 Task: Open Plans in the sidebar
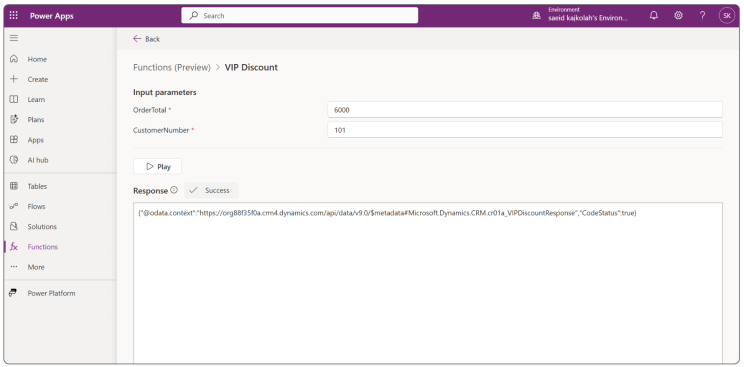[36, 120]
